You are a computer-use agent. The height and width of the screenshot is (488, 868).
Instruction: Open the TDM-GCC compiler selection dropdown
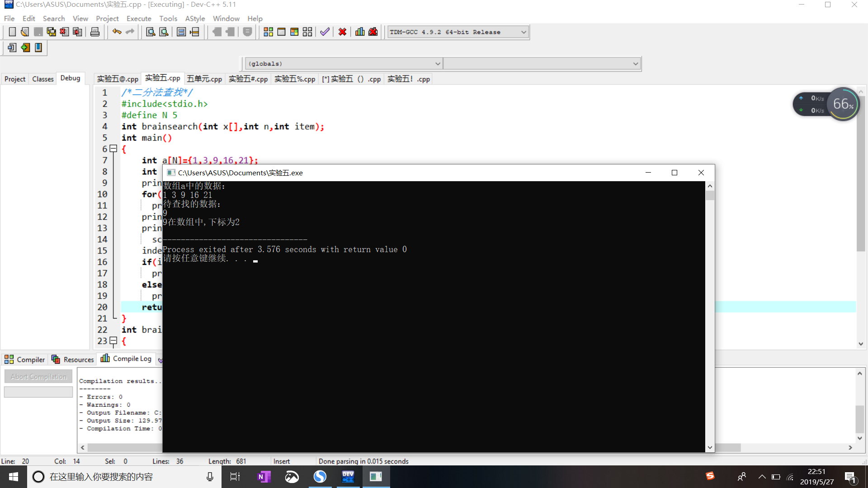pyautogui.click(x=524, y=32)
